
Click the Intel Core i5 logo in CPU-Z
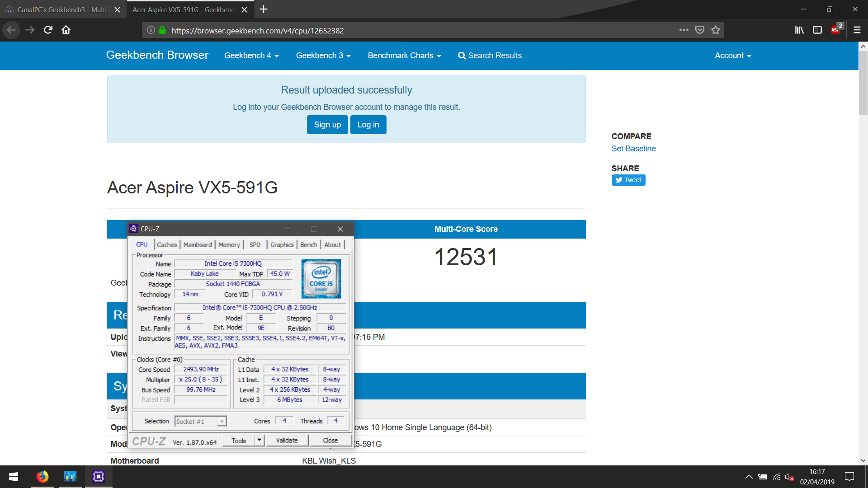(x=321, y=279)
